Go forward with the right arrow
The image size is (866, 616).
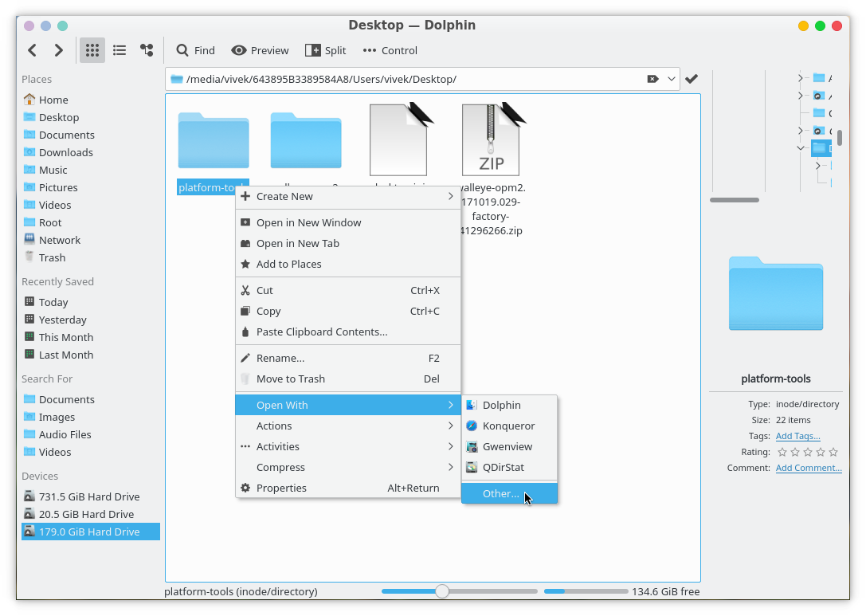(58, 50)
